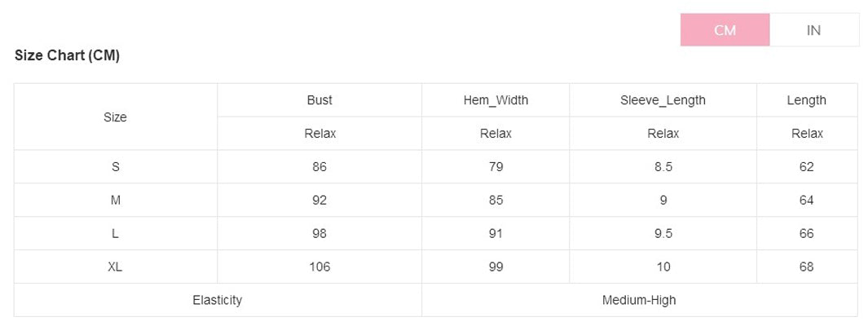Screen dimensions: 868x326
Task: Click the Medium-High elasticity value
Action: pyautogui.click(x=639, y=300)
